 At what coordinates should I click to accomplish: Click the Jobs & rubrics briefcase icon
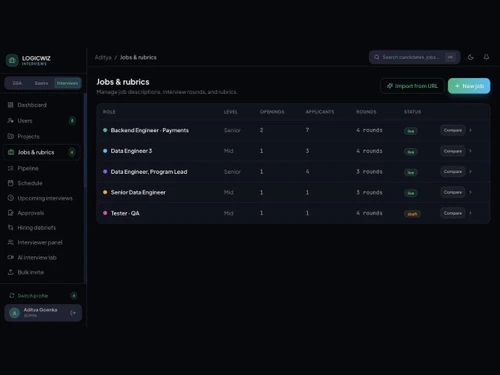coord(11,152)
